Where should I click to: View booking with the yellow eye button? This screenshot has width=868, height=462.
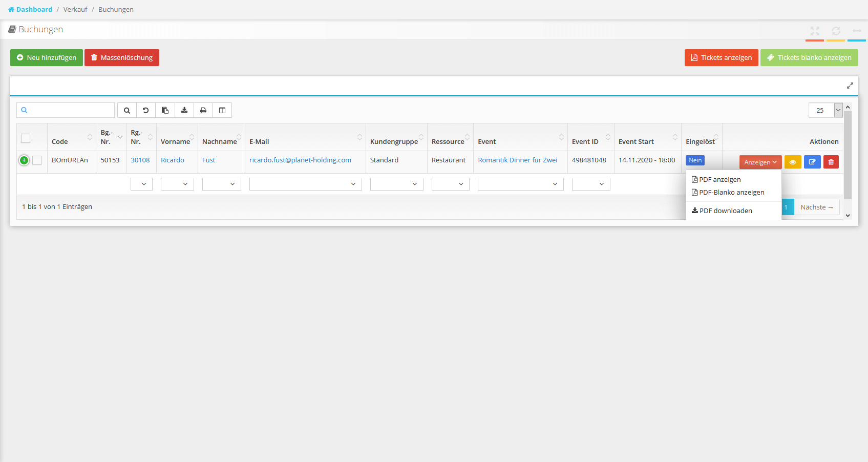click(793, 162)
